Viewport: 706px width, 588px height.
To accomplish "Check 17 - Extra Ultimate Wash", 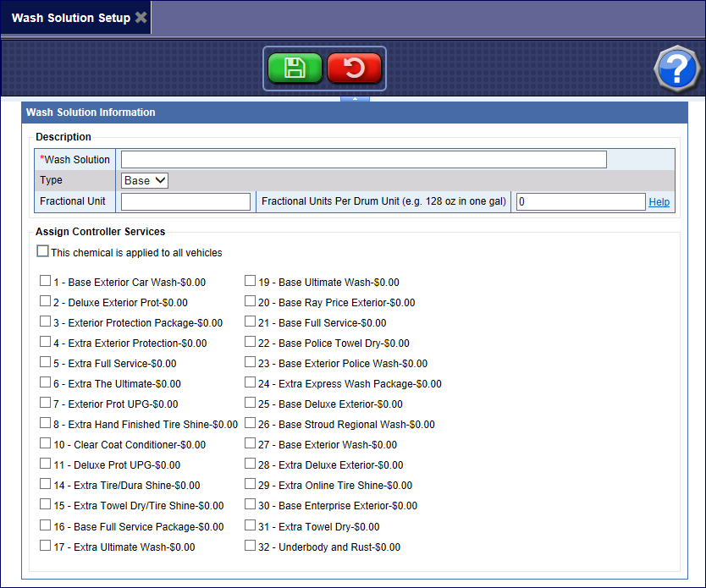I will (45, 547).
